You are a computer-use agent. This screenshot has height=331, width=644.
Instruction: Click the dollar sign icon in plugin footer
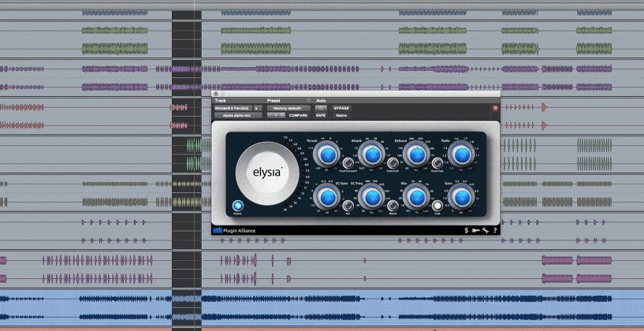(x=467, y=230)
